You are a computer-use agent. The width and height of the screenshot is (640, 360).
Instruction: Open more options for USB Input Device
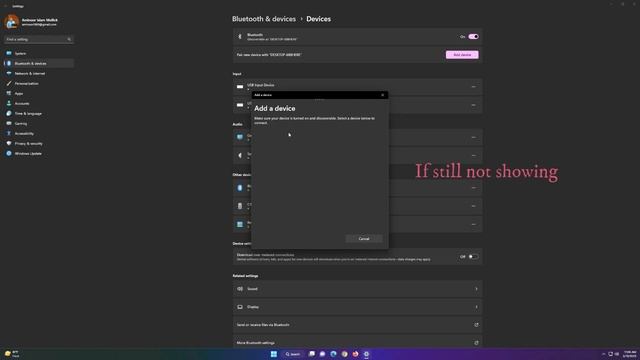473,87
